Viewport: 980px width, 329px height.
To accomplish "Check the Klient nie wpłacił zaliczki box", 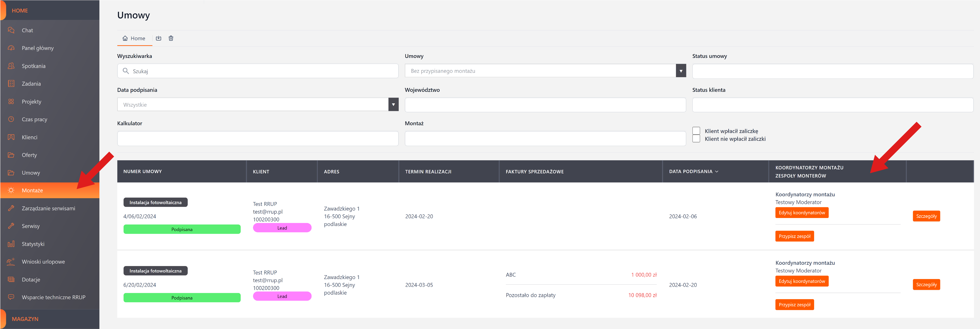I will click(696, 139).
